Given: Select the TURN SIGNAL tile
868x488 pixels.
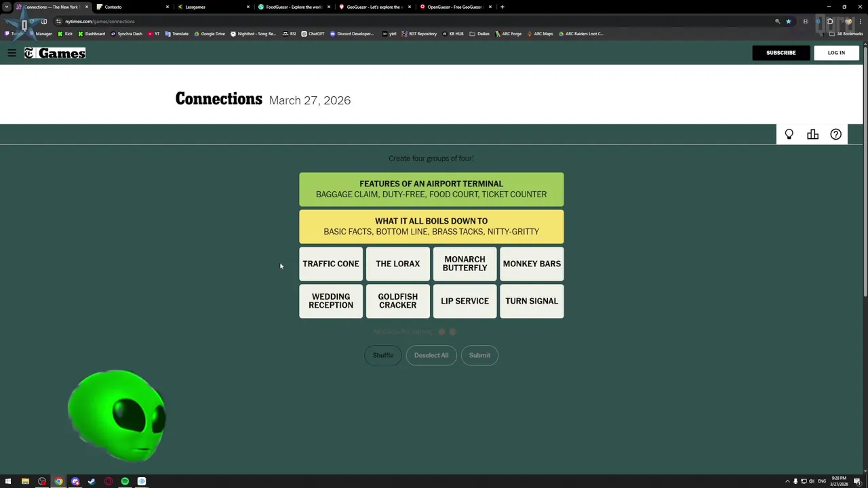Looking at the screenshot, I should pos(532,301).
